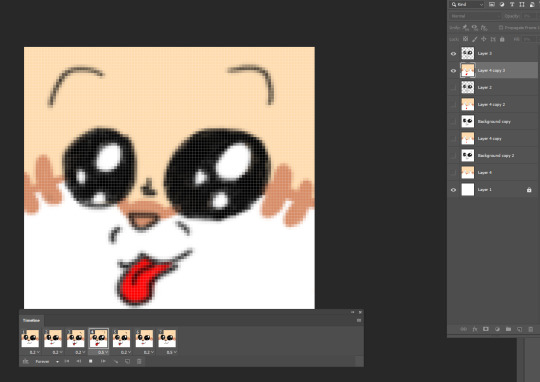540x382 pixels.
Task: Open the Normal blend mode dropdown
Action: [x=475, y=16]
